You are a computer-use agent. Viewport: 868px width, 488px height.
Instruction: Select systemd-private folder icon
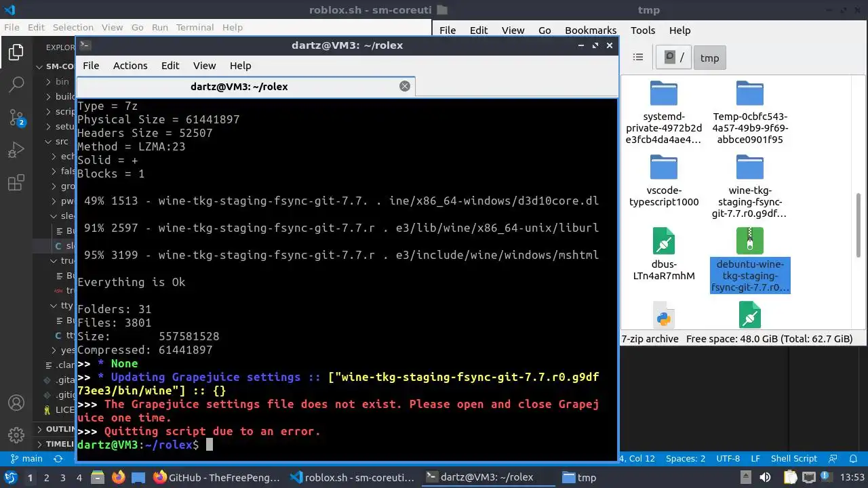pyautogui.click(x=663, y=94)
